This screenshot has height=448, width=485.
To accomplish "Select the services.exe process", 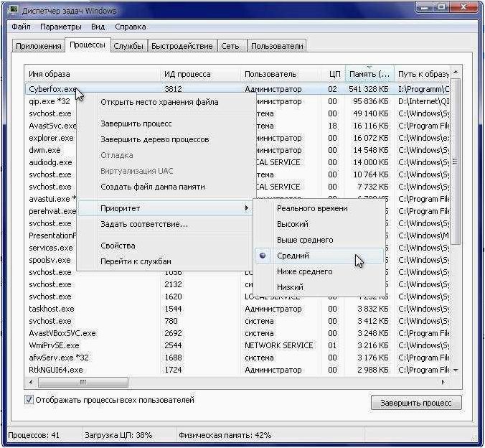I will pyautogui.click(x=51, y=248).
